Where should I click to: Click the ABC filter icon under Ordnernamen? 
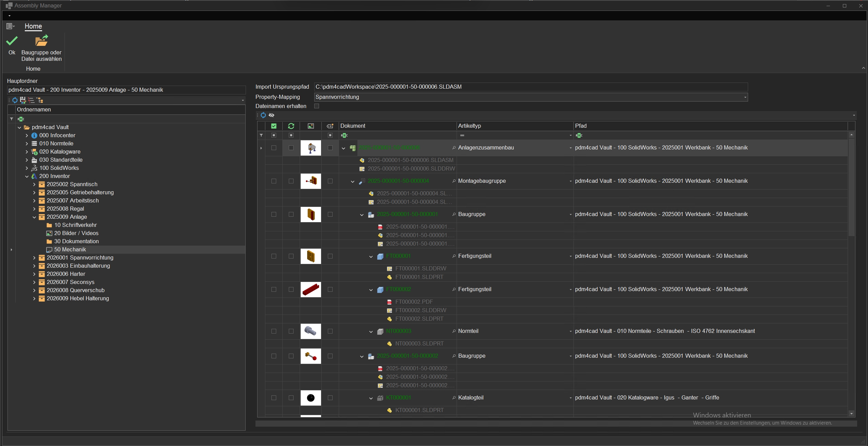[x=21, y=119]
